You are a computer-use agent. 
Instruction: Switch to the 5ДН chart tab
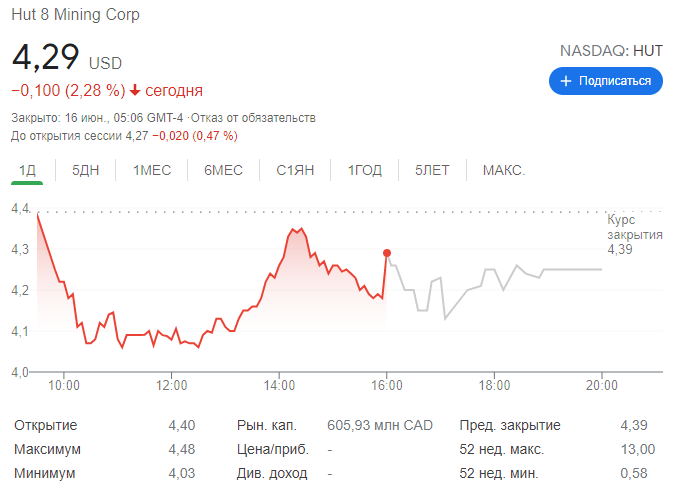point(86,170)
